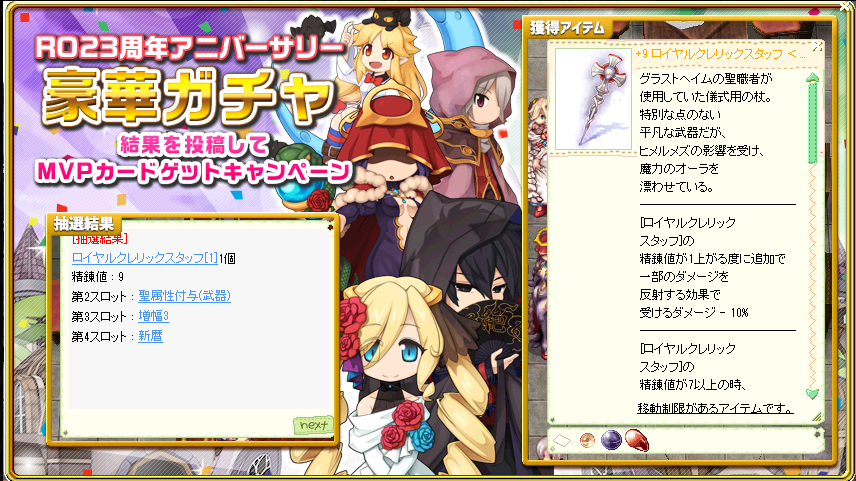Image resolution: width=856 pixels, height=481 pixels.
Task: Open the 増幅3 enchant link
Action: 153,316
